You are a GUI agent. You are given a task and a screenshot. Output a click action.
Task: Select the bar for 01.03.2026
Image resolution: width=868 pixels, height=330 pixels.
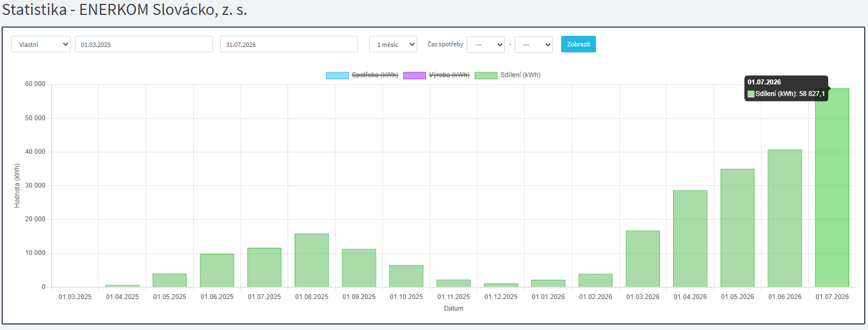pos(643,259)
